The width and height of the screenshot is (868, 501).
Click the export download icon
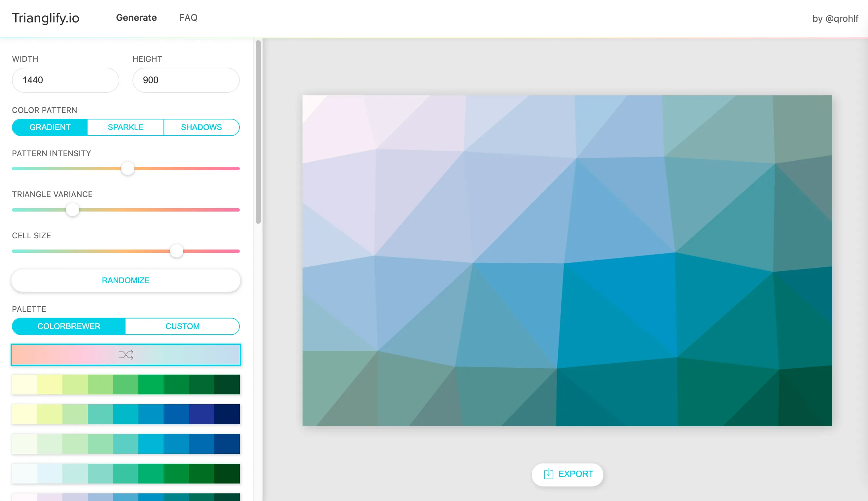point(548,474)
